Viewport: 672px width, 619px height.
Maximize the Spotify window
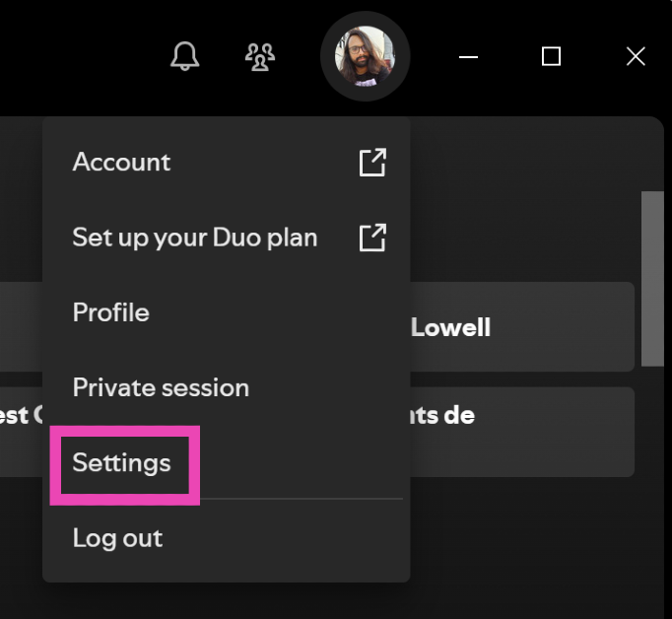click(x=552, y=56)
